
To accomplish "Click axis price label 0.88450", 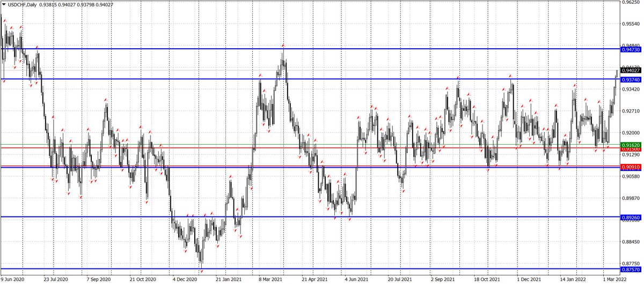I will point(630,242).
